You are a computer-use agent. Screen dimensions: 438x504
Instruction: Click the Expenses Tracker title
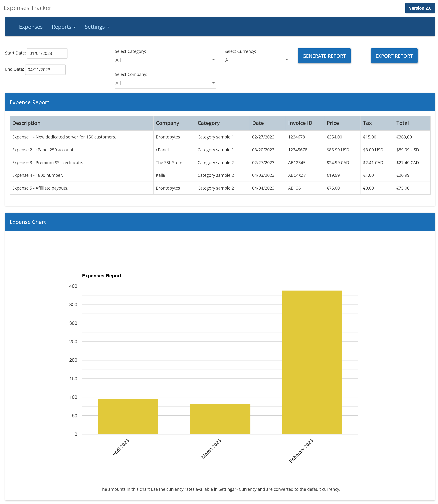[27, 8]
